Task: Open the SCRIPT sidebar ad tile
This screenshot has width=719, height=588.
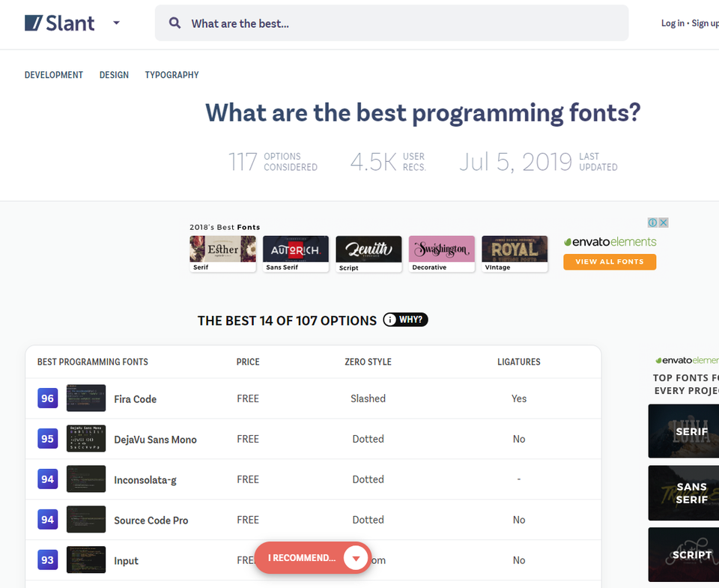Action: pos(684,554)
